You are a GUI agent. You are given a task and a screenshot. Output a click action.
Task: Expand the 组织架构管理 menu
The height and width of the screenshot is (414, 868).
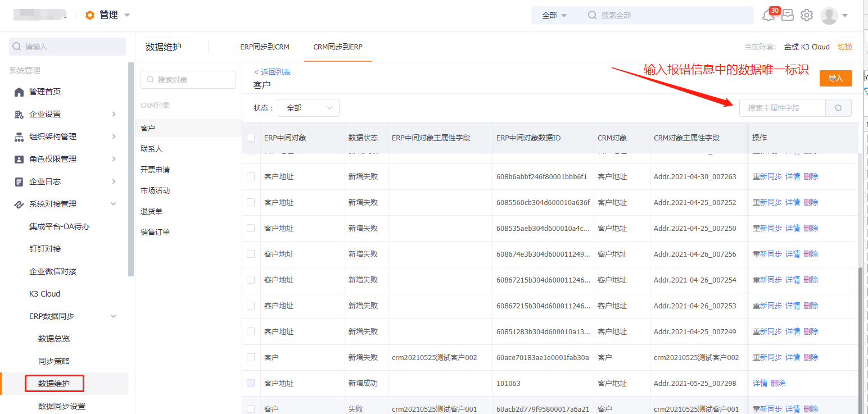(x=114, y=137)
